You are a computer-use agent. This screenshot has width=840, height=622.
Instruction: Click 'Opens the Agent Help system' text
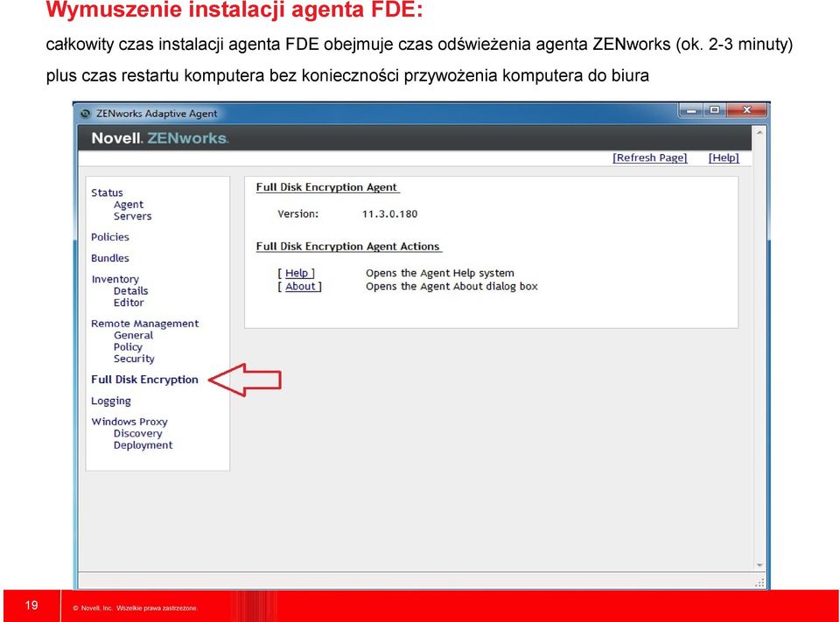(x=440, y=273)
